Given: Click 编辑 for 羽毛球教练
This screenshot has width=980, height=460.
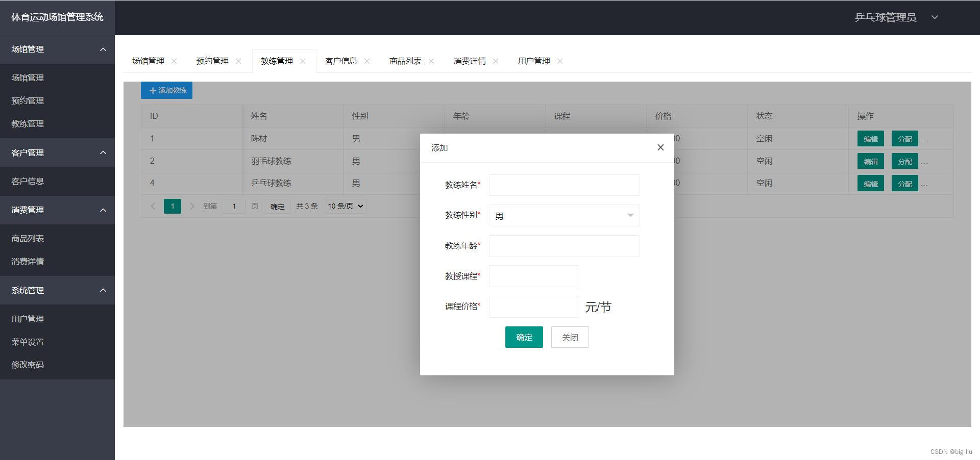Looking at the screenshot, I should 871,161.
